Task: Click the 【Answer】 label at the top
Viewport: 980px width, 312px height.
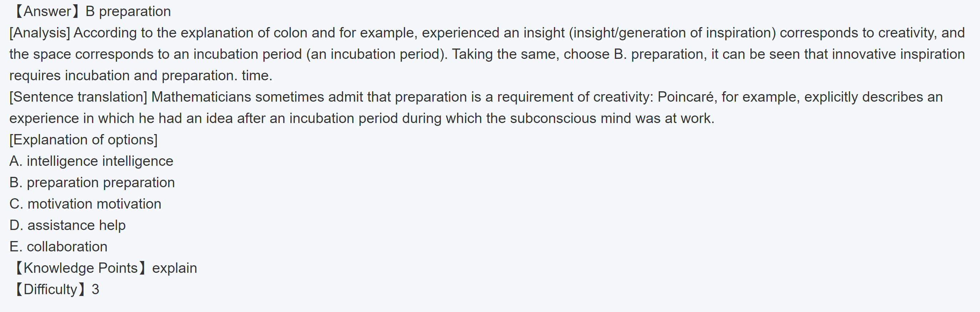Action: click(x=47, y=11)
